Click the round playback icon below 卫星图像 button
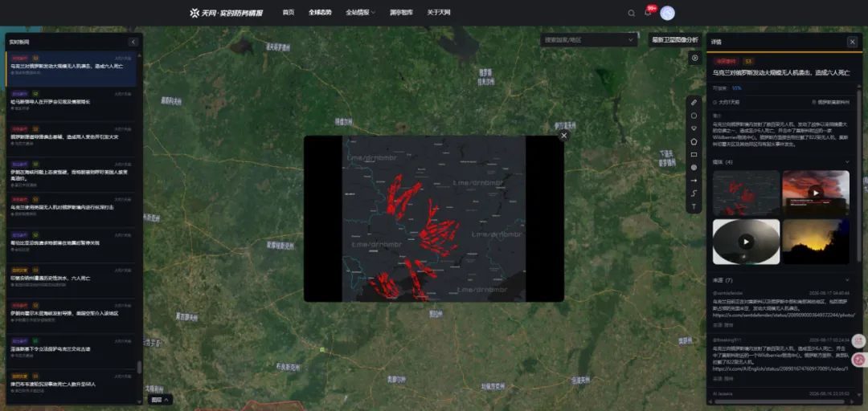Screen dimensions: 868x411 pos(694,58)
